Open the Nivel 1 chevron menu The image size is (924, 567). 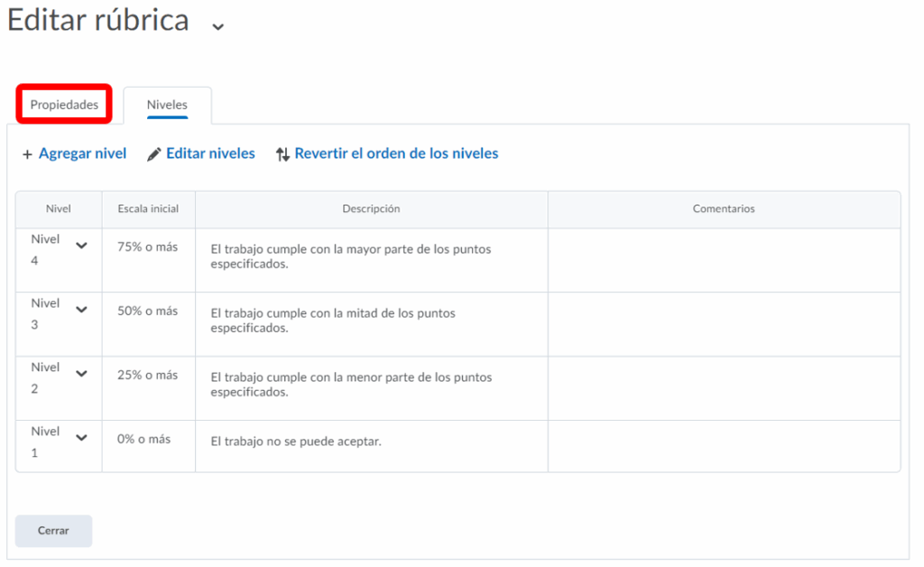click(81, 438)
